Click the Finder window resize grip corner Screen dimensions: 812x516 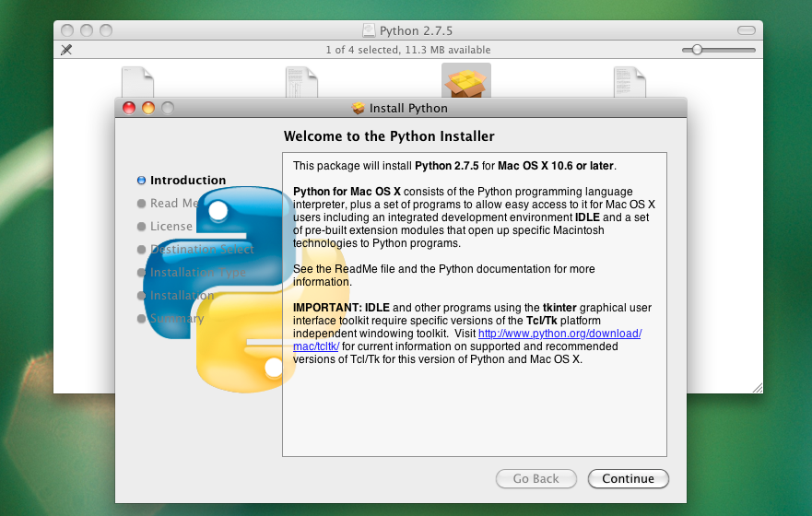[758, 388]
